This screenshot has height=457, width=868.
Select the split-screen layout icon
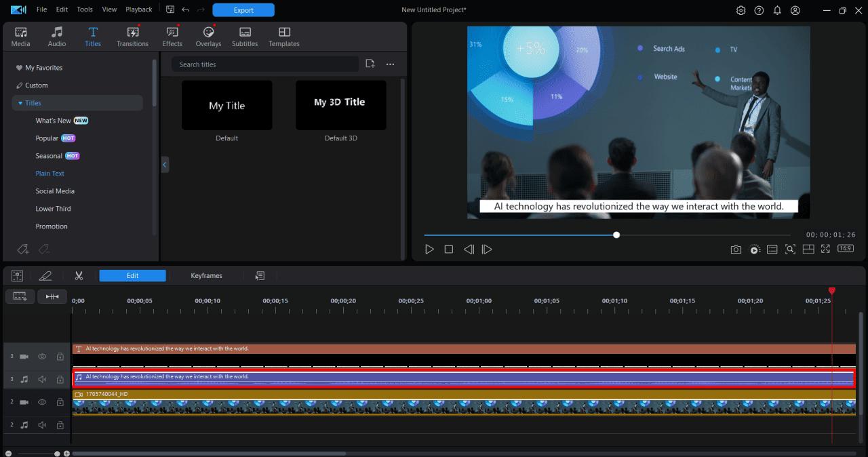tap(808, 249)
